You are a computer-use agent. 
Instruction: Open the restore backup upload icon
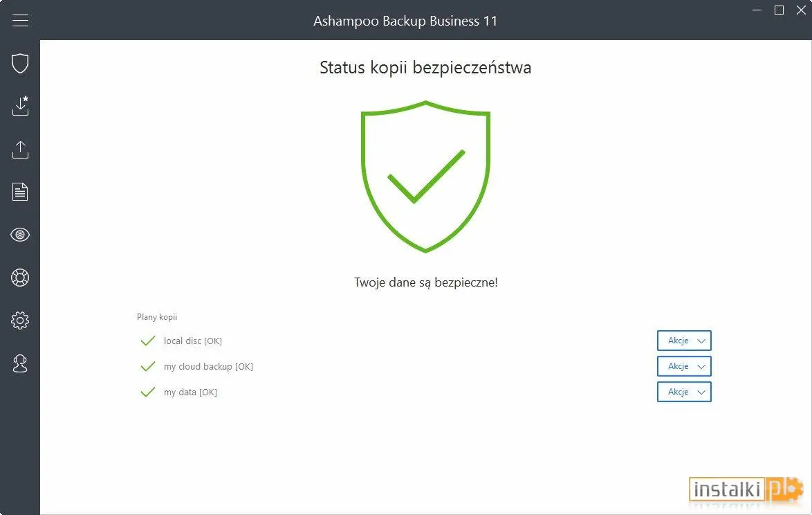[x=20, y=150]
